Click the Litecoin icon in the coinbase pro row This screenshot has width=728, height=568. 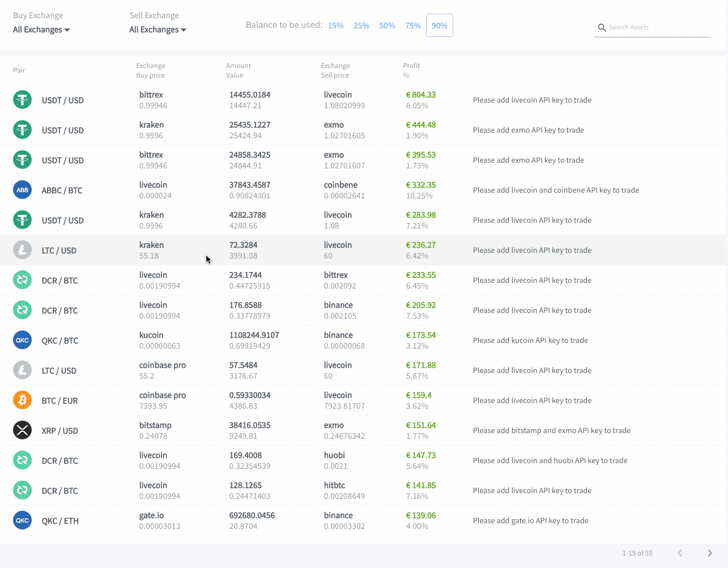pos(22,370)
